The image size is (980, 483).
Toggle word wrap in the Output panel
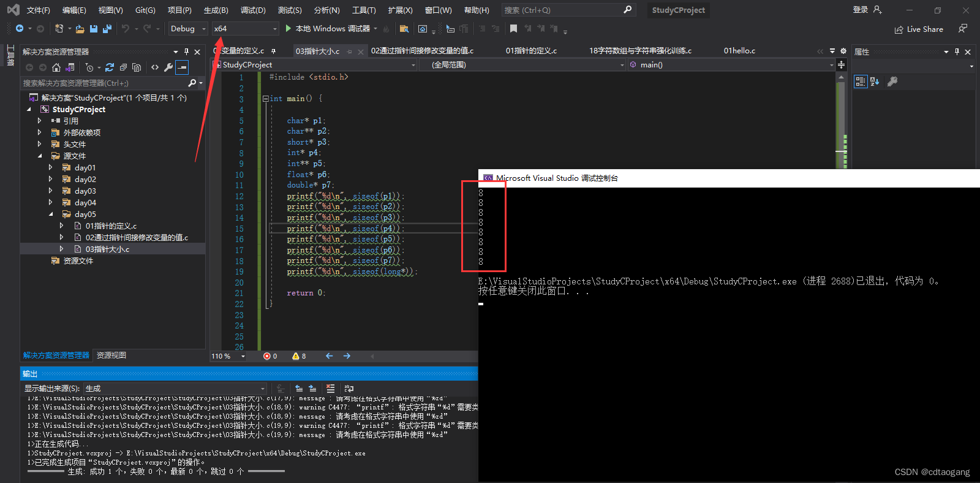pyautogui.click(x=349, y=389)
